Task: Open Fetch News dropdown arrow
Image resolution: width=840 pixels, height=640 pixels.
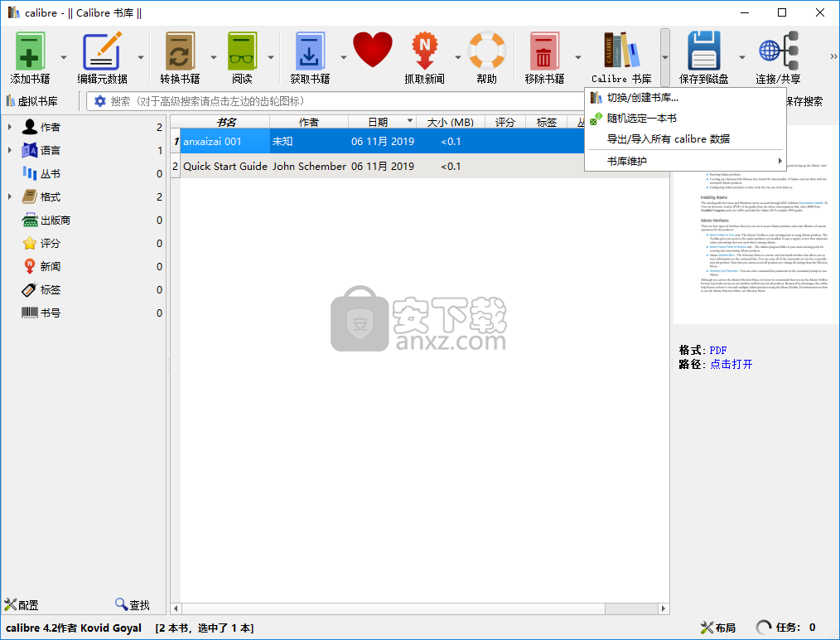Action: click(x=458, y=57)
